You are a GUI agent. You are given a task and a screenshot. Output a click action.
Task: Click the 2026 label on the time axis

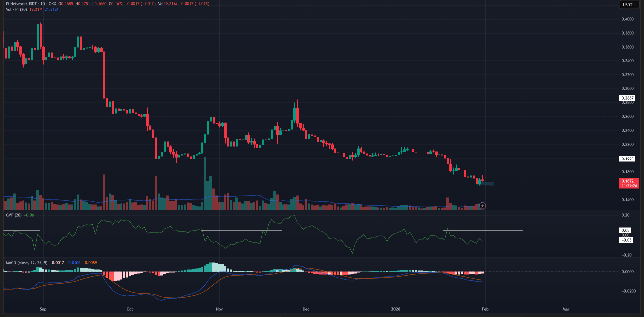pos(396,309)
